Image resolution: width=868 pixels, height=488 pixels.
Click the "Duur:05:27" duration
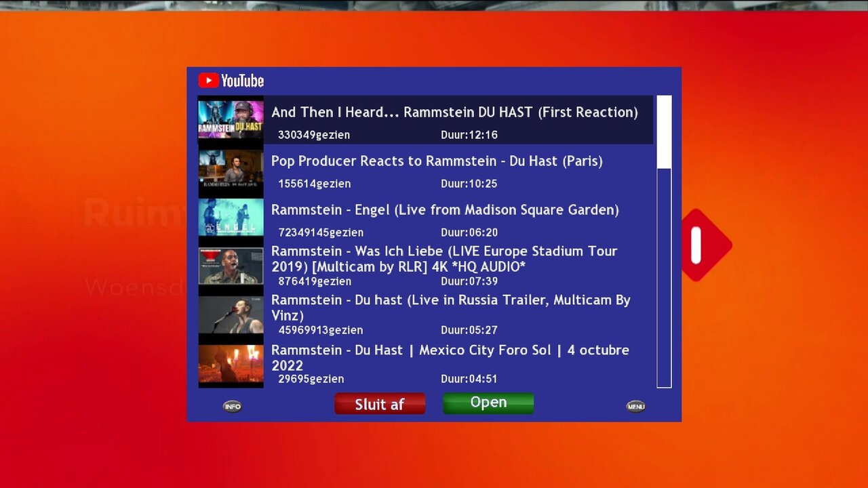point(469,330)
